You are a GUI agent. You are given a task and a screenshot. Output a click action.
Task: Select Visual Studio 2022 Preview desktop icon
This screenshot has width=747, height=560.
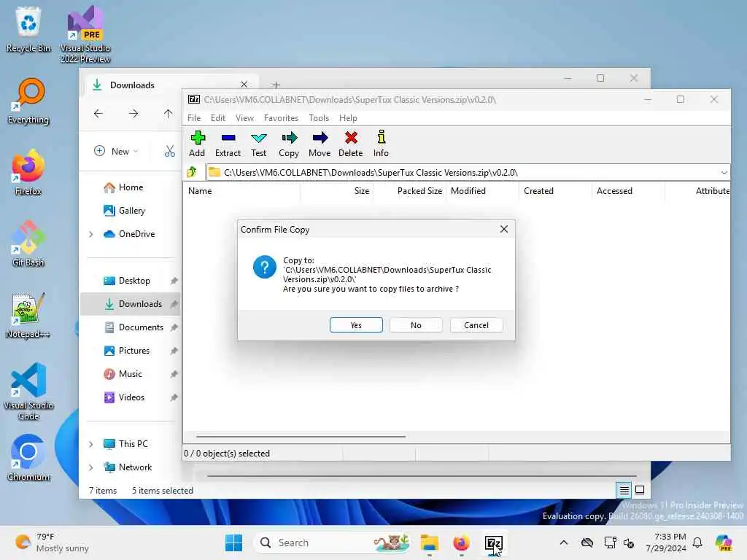click(x=85, y=34)
